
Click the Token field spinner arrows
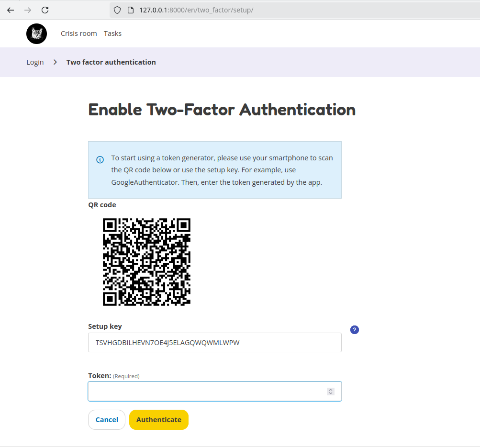331,392
